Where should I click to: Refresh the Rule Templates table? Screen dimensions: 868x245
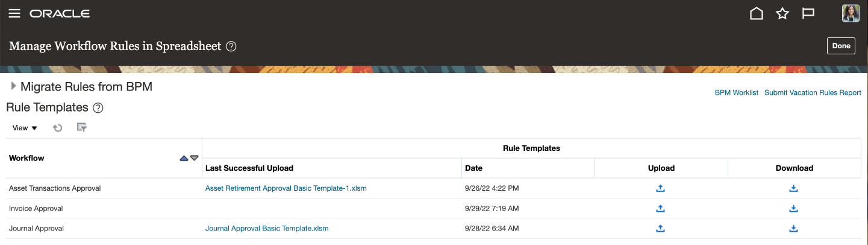click(58, 128)
